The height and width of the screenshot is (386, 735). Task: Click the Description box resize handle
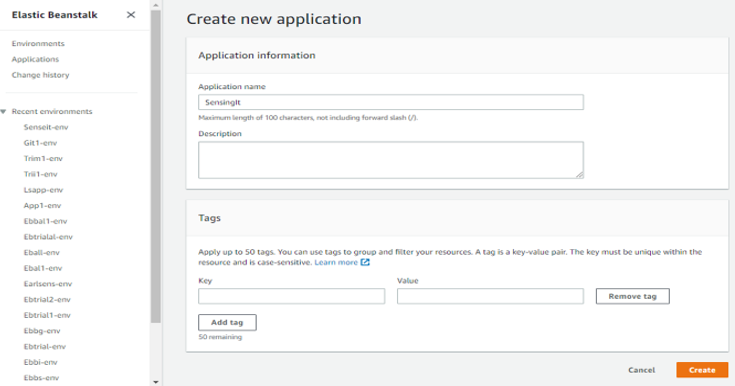(x=580, y=175)
